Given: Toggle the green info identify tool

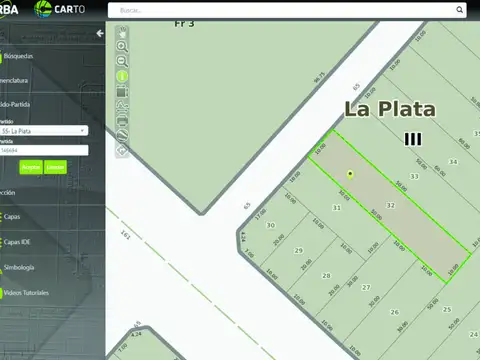Looking at the screenshot, I should (x=122, y=77).
